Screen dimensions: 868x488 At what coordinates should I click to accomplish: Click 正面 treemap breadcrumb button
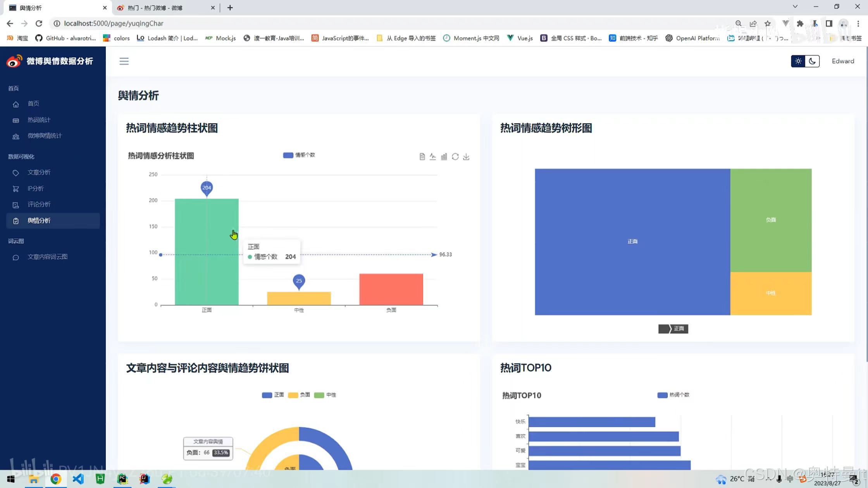[x=678, y=329]
